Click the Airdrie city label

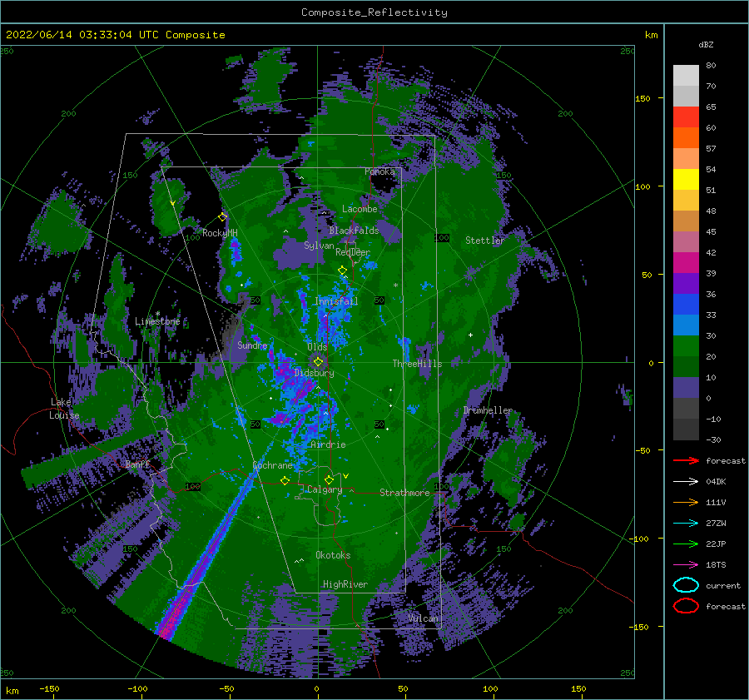pyautogui.click(x=328, y=444)
